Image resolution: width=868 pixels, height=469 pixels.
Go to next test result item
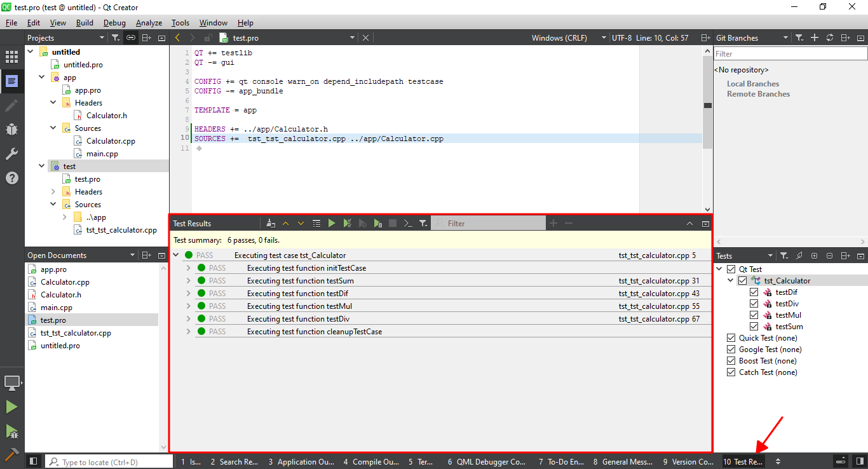click(x=301, y=224)
